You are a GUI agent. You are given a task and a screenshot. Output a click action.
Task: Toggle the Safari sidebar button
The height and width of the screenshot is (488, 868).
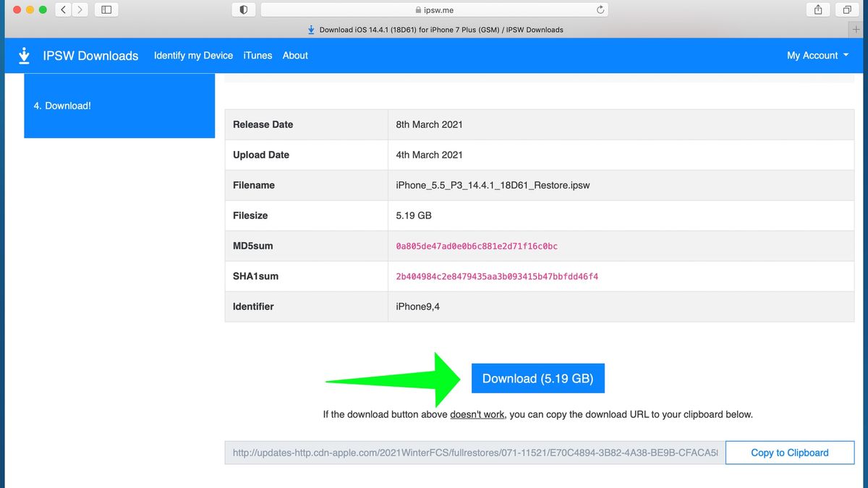pyautogui.click(x=106, y=9)
